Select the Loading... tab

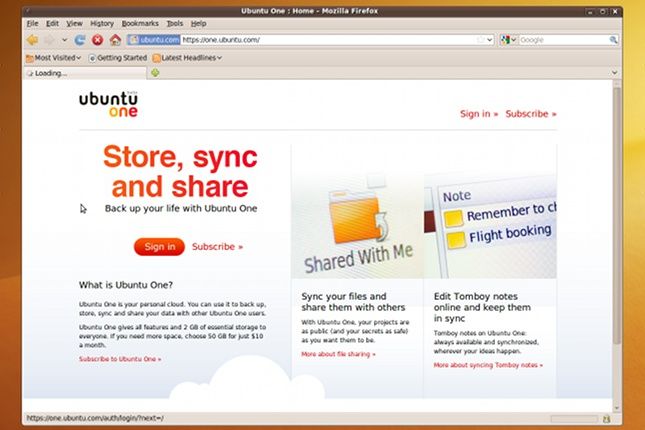click(85, 73)
